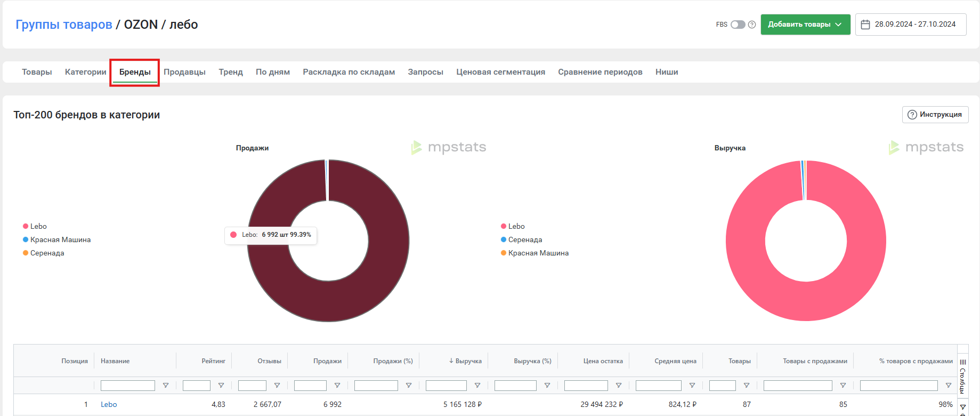Toggle the FBS switch
Viewport: 980px width, 416px height.
coord(738,25)
